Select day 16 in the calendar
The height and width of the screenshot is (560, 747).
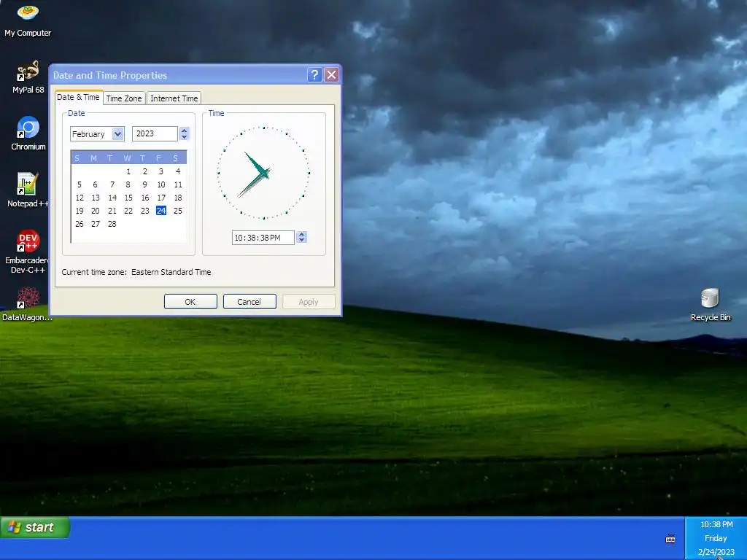(145, 198)
